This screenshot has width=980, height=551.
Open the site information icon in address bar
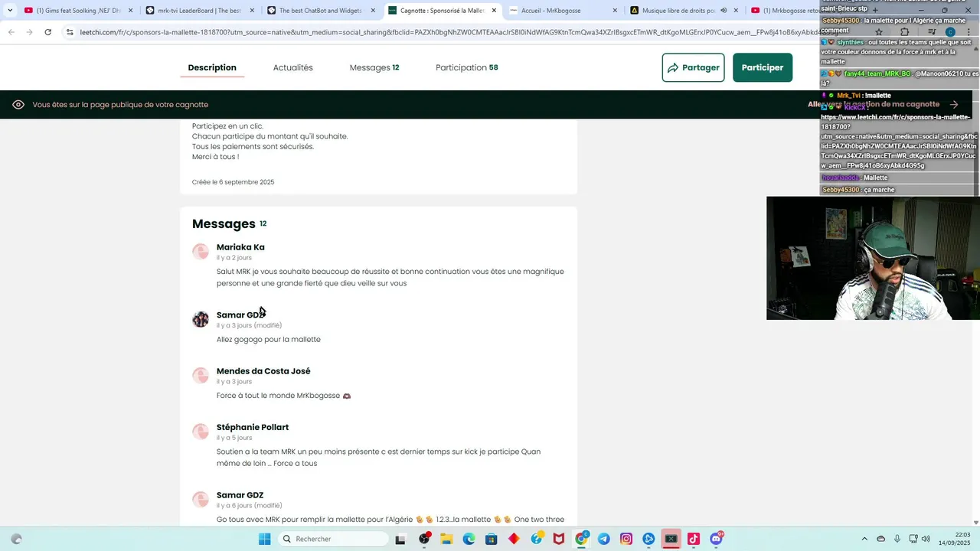point(69,32)
